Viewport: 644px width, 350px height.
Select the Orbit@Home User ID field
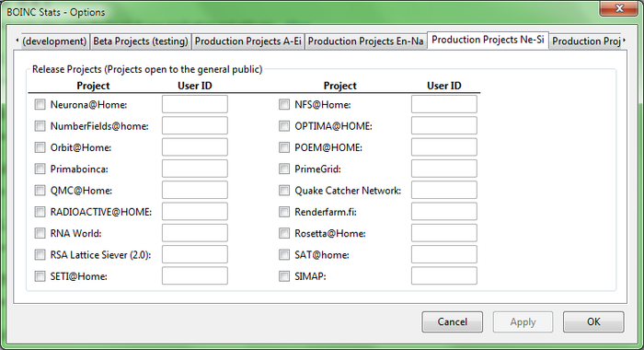coord(195,146)
